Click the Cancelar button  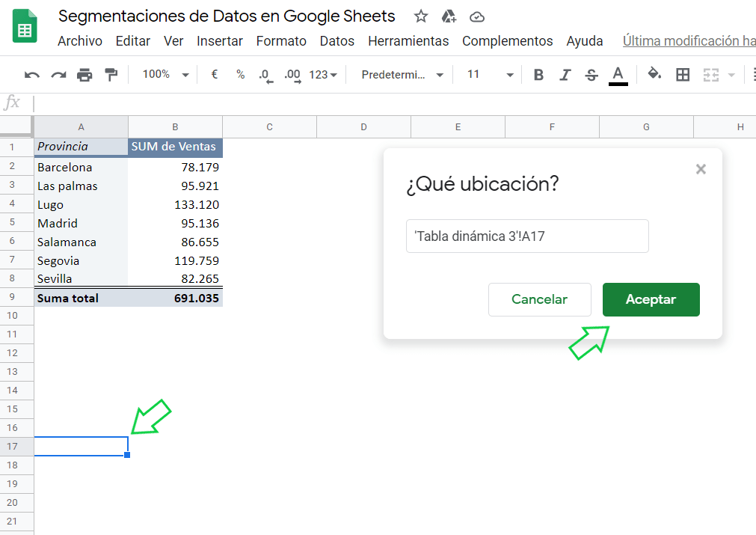point(539,299)
